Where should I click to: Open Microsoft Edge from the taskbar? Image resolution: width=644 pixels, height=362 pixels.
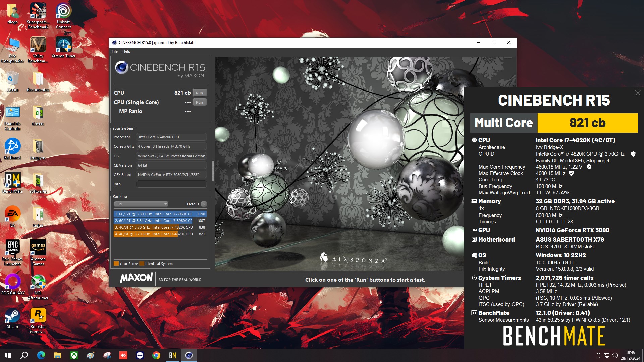(41, 355)
